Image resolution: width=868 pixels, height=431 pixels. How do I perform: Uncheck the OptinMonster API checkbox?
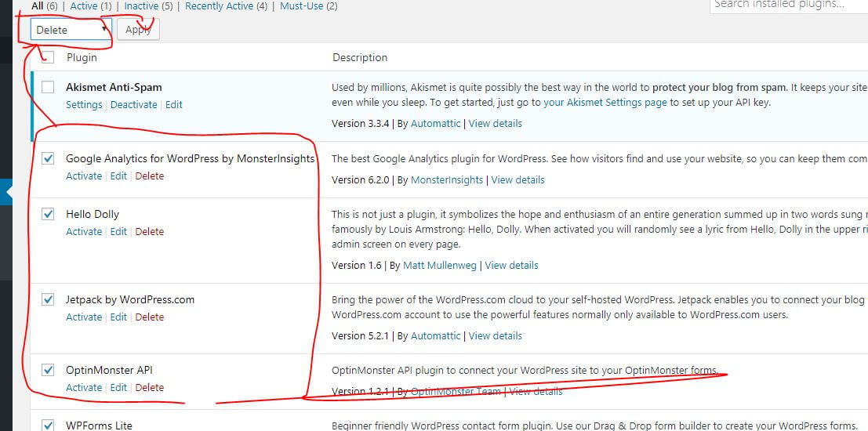tap(48, 370)
